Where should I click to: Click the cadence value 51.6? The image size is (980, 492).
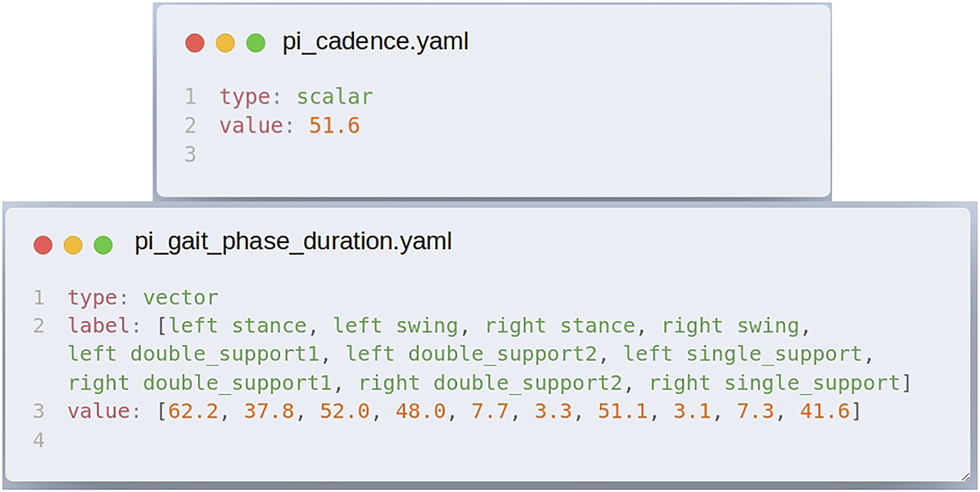pos(334,126)
